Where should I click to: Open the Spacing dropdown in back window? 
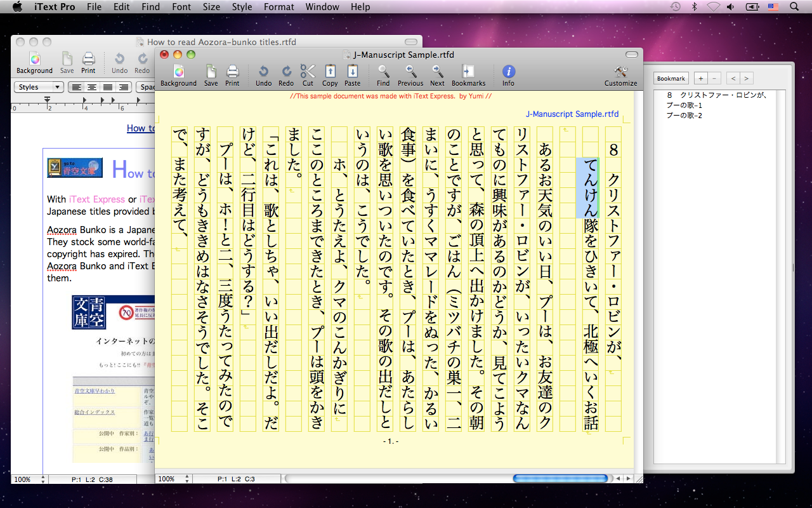147,87
